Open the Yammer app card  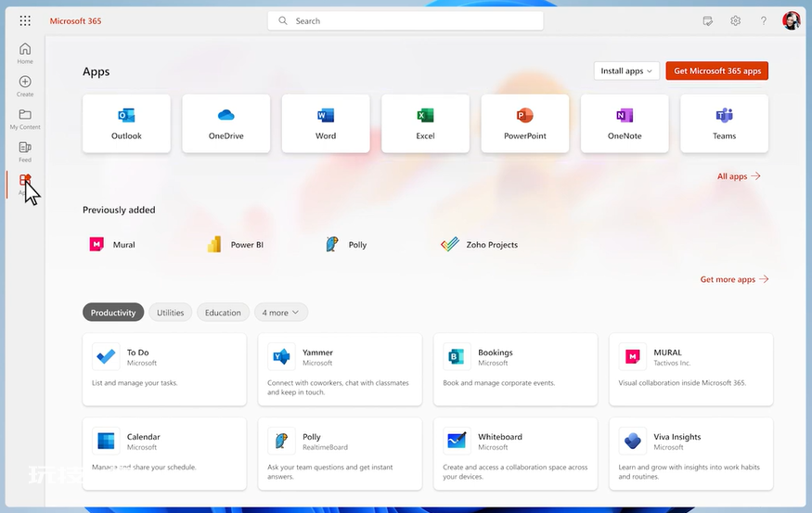(341, 369)
